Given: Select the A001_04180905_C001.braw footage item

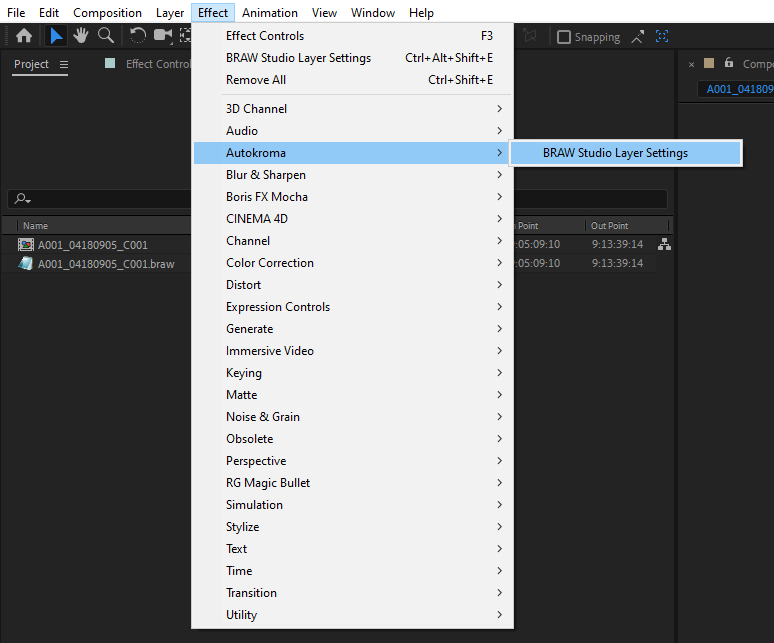Looking at the screenshot, I should pos(106,264).
